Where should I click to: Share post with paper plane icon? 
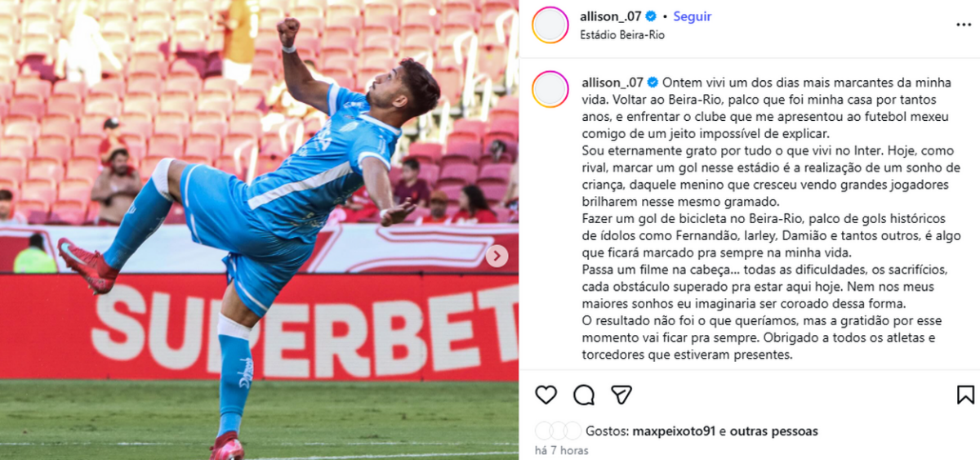pyautogui.click(x=621, y=395)
